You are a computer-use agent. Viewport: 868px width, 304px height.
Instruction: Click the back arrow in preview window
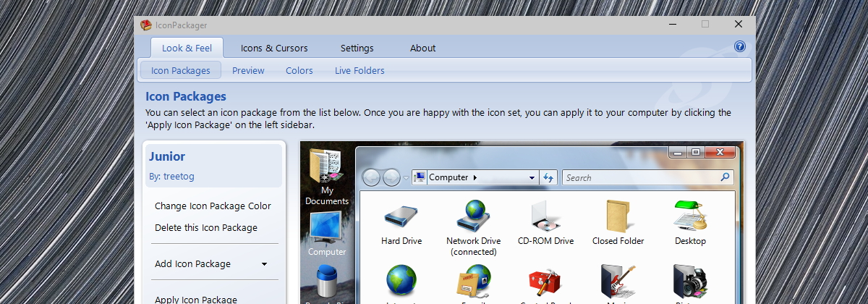point(371,177)
